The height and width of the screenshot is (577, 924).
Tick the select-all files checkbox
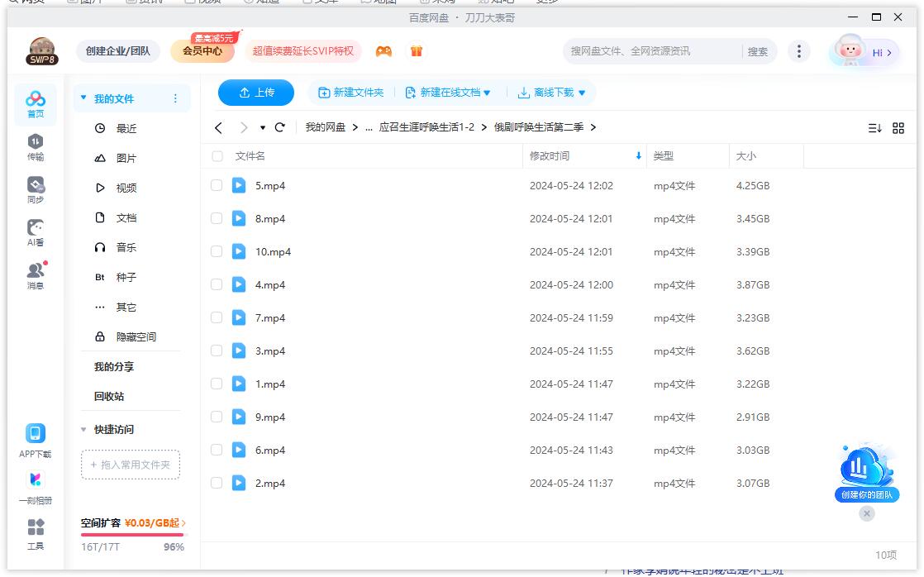216,155
